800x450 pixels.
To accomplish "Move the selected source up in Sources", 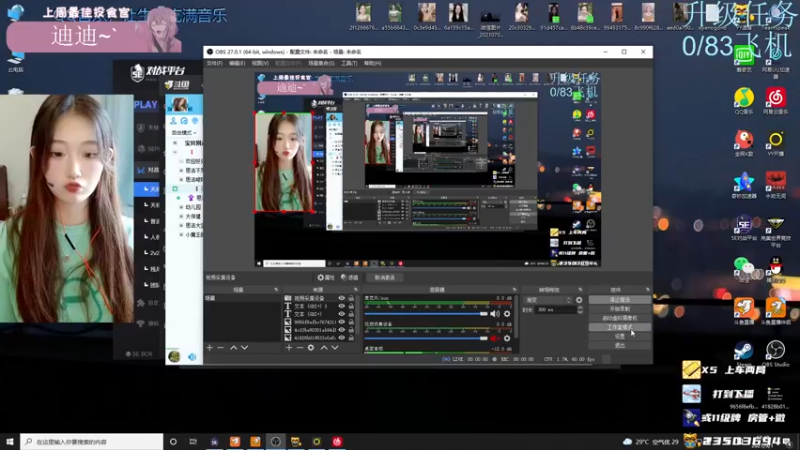I will (323, 347).
